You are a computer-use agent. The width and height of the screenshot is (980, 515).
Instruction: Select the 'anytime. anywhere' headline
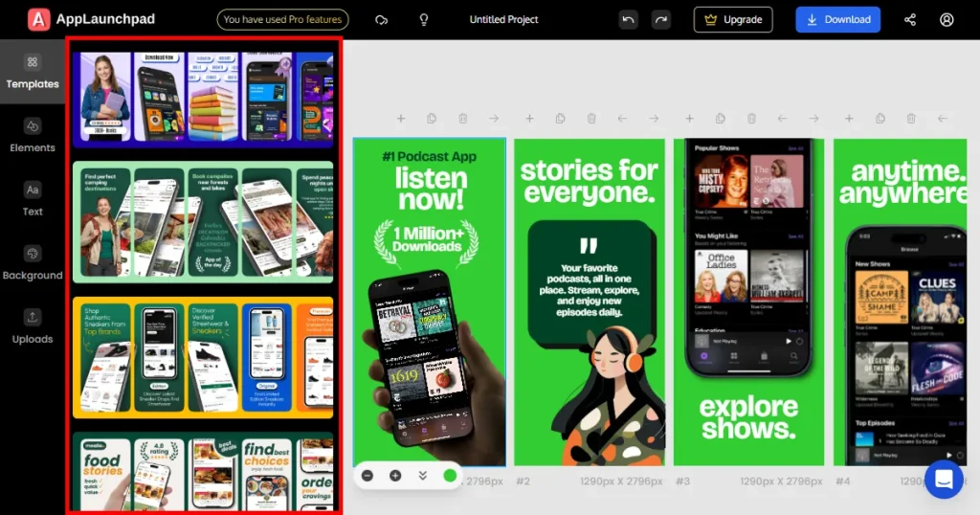click(x=903, y=182)
